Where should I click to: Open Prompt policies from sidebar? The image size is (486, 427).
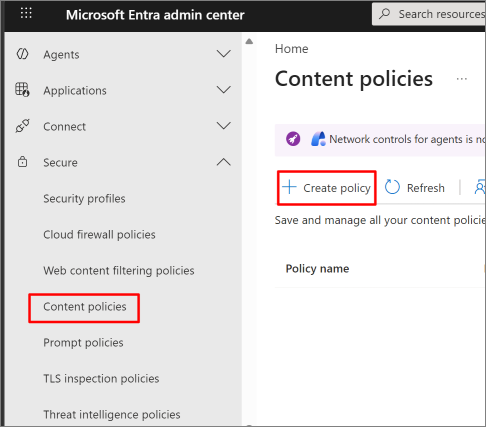pos(83,343)
